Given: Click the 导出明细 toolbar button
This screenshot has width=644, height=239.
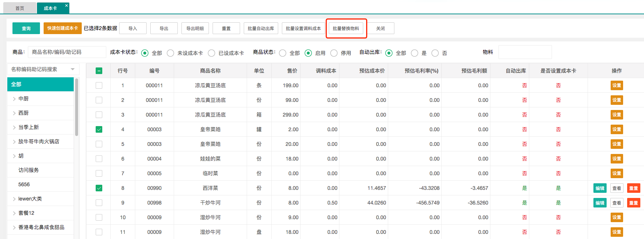Looking at the screenshot, I should click(x=195, y=28).
